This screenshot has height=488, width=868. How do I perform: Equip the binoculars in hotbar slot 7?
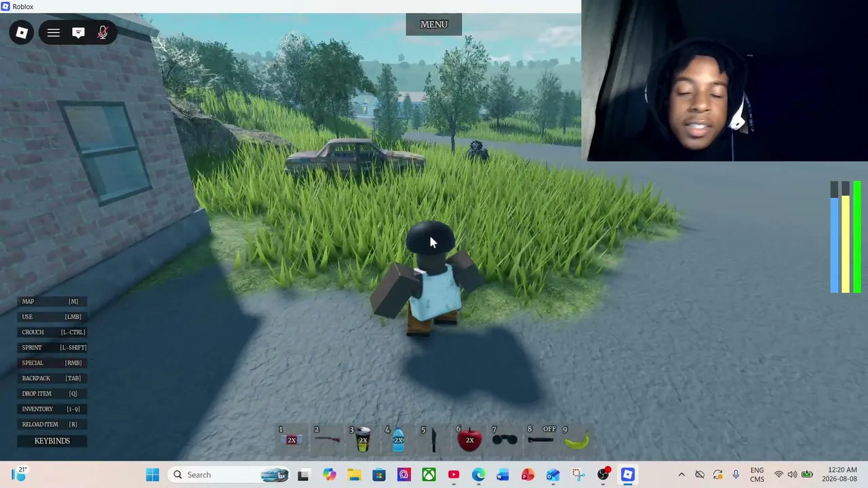click(505, 439)
